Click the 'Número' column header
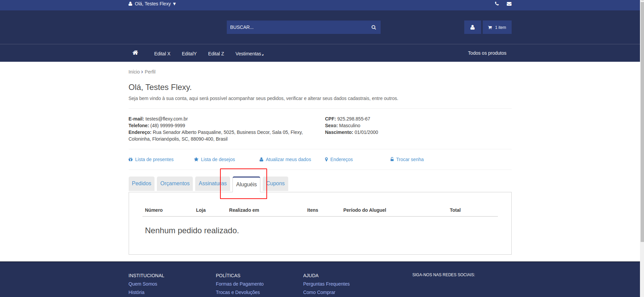The height and width of the screenshot is (297, 644). [154, 210]
